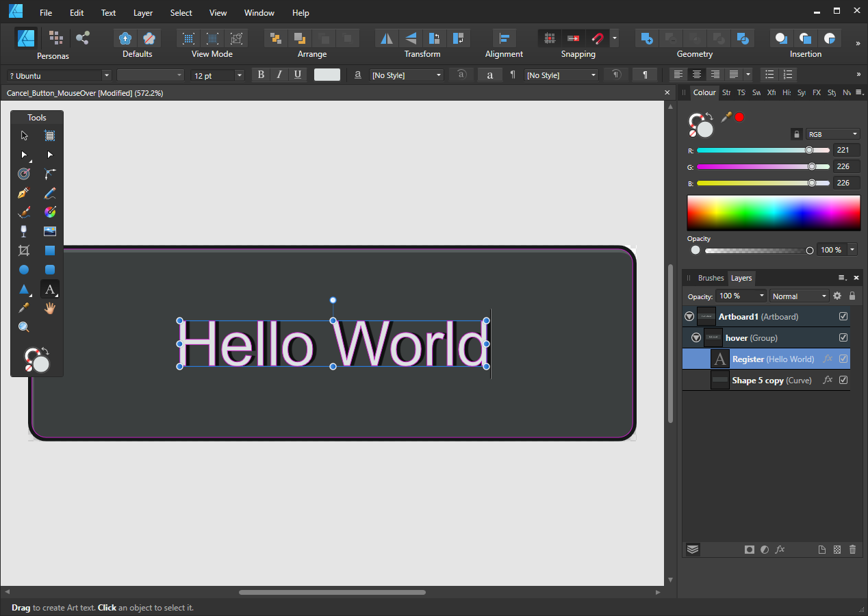Toggle the magnet snapping icon
The image size is (868, 616).
(597, 38)
